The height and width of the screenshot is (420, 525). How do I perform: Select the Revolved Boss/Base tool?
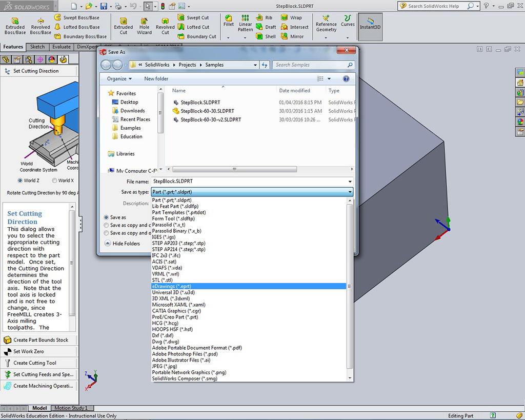pyautogui.click(x=40, y=26)
